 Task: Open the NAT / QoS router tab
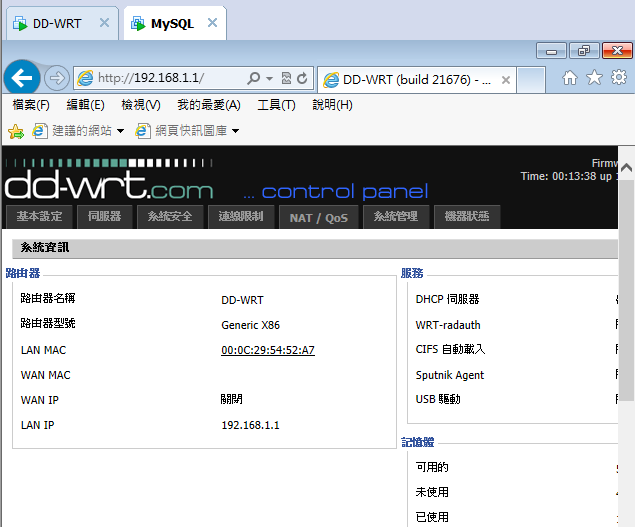[319, 218]
